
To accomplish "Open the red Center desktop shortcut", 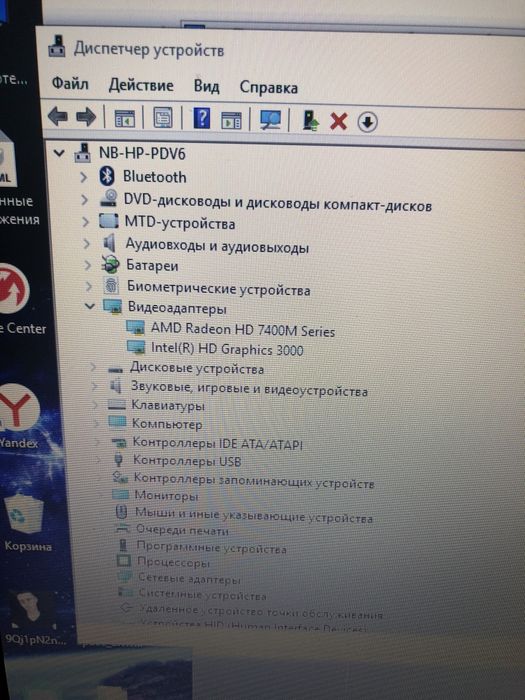I will coord(18,300).
